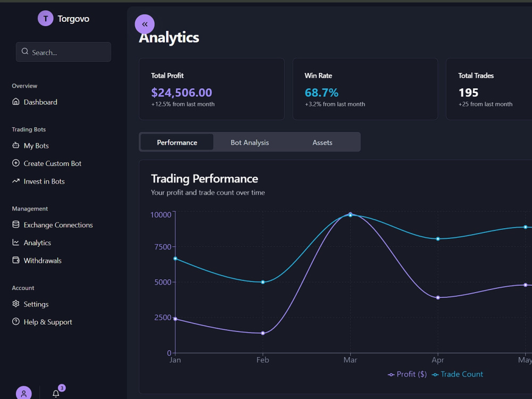Switch to the Bot Analysis tab
Image resolution: width=532 pixels, height=399 pixels.
250,142
